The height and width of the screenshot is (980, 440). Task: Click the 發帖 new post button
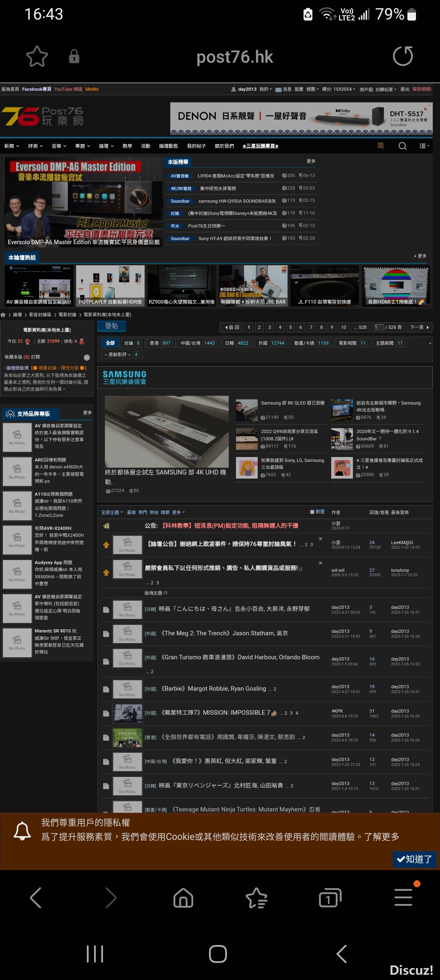(112, 326)
